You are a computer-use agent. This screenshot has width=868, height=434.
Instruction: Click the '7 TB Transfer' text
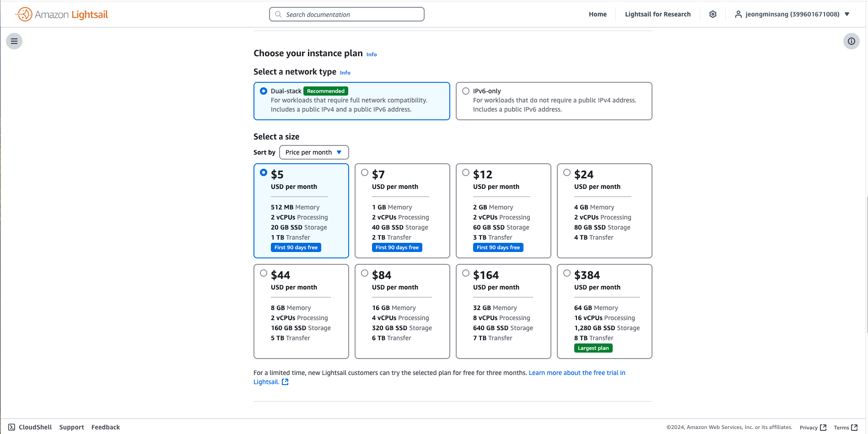[x=493, y=338]
